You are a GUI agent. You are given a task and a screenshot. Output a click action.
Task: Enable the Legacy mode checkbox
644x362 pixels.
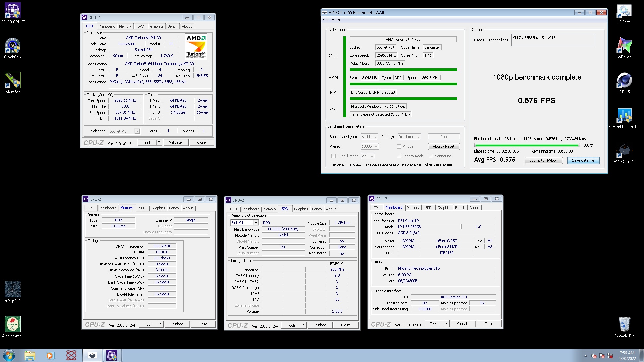pyautogui.click(x=399, y=156)
